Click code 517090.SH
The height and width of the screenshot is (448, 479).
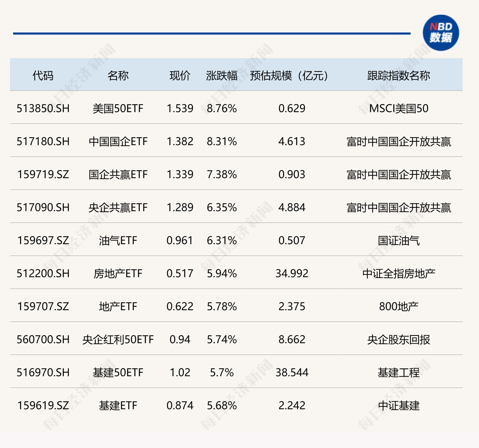click(x=43, y=207)
